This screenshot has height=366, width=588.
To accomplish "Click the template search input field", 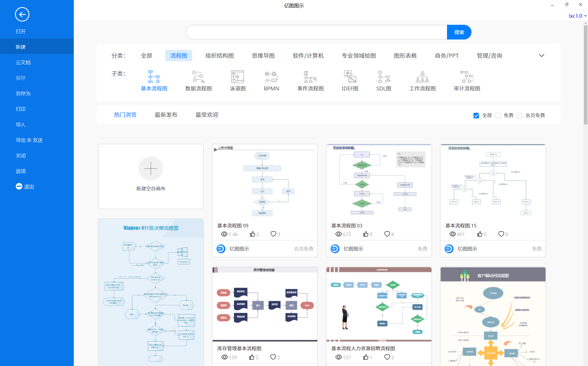I will tap(316, 32).
